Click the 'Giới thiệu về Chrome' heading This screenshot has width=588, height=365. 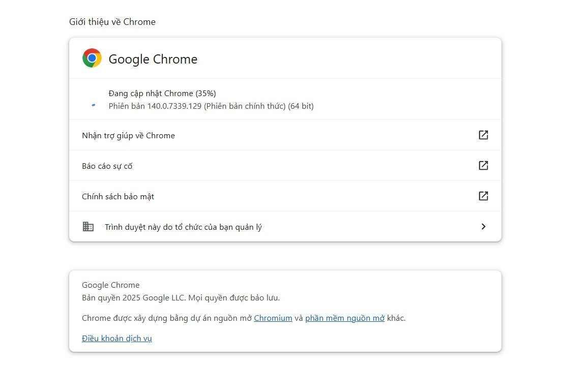(112, 22)
